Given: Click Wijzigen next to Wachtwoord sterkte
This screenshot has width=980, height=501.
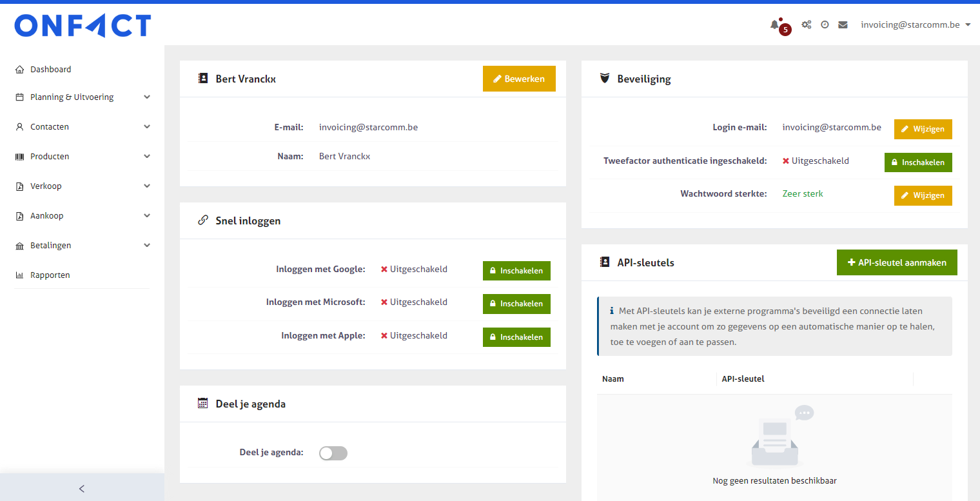Looking at the screenshot, I should [923, 195].
